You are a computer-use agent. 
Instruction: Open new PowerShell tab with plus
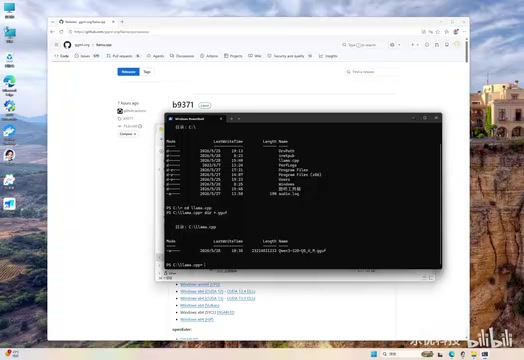pyautogui.click(x=232, y=119)
